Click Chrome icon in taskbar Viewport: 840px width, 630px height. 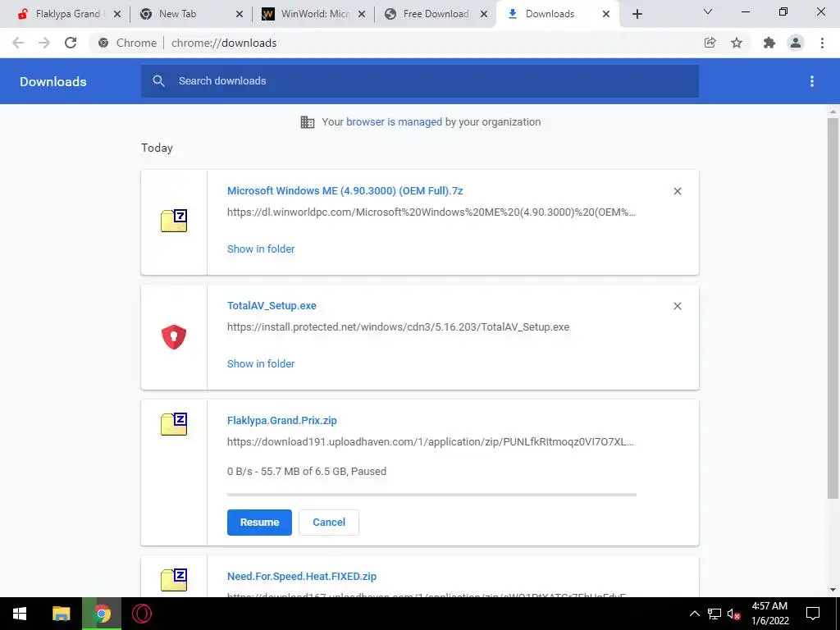(x=102, y=614)
